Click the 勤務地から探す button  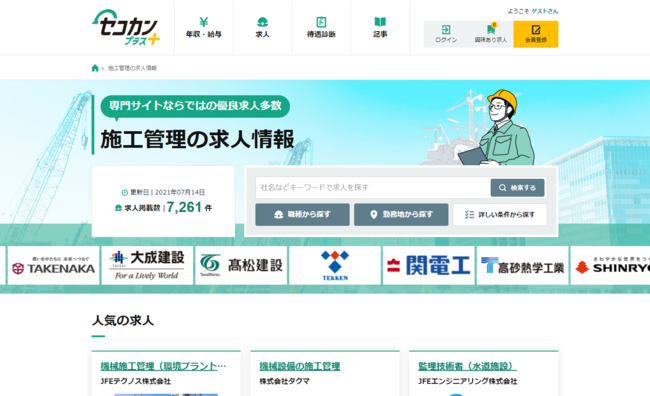[x=401, y=214]
